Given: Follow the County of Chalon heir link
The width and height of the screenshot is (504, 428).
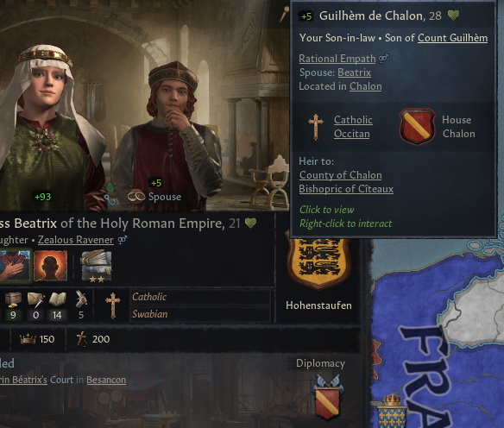Looking at the screenshot, I should [x=340, y=175].
